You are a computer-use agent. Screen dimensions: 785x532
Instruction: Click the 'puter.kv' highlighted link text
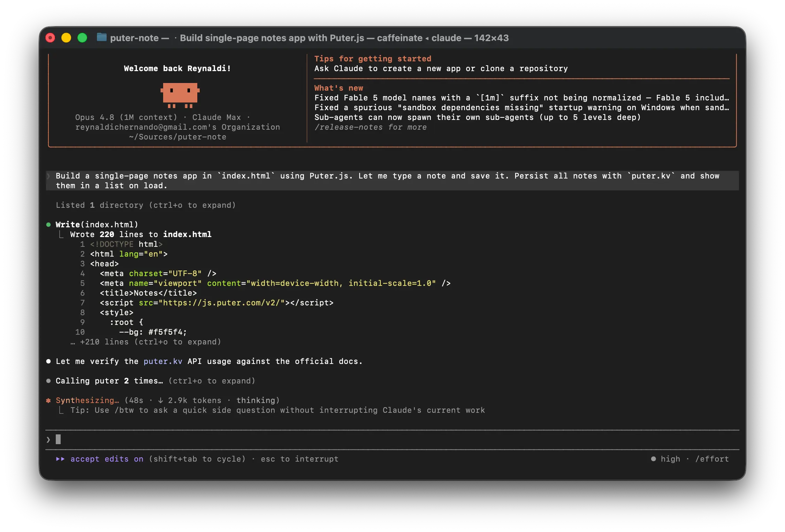(163, 362)
